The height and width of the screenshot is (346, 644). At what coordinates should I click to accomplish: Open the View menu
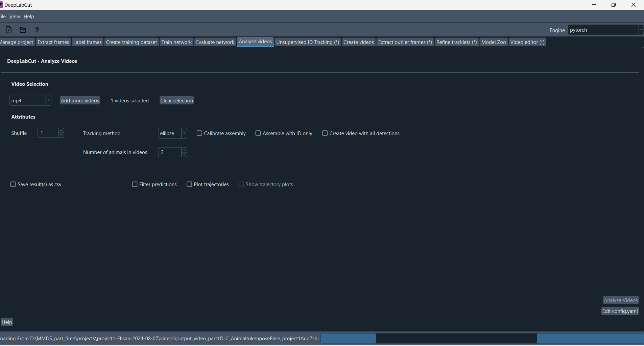[x=14, y=16]
